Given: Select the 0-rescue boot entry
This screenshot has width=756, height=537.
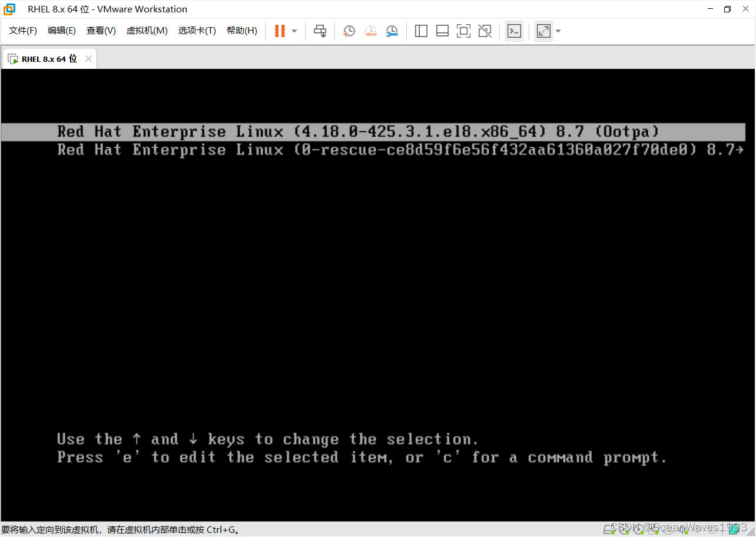Looking at the screenshot, I should [400, 150].
